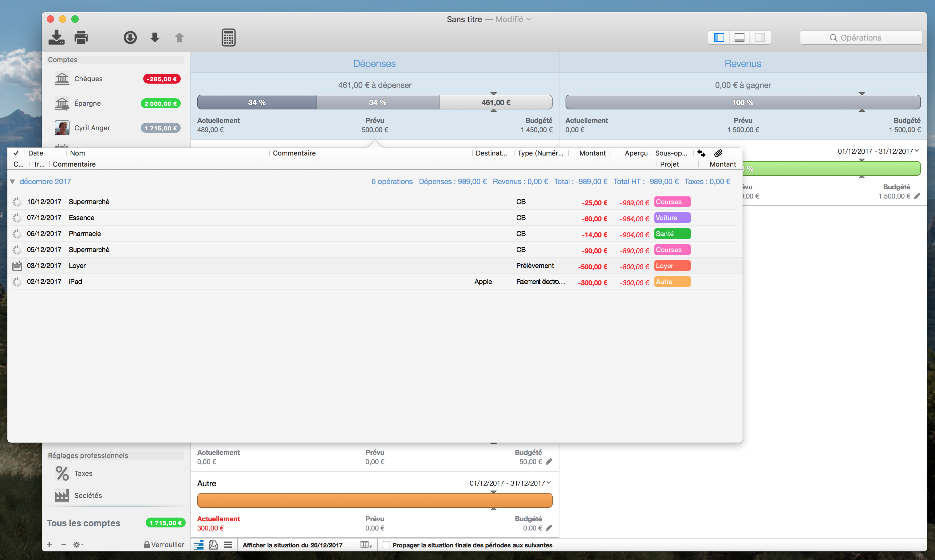Click the list lines view icon
This screenshot has height=560, width=935.
pos(228,545)
